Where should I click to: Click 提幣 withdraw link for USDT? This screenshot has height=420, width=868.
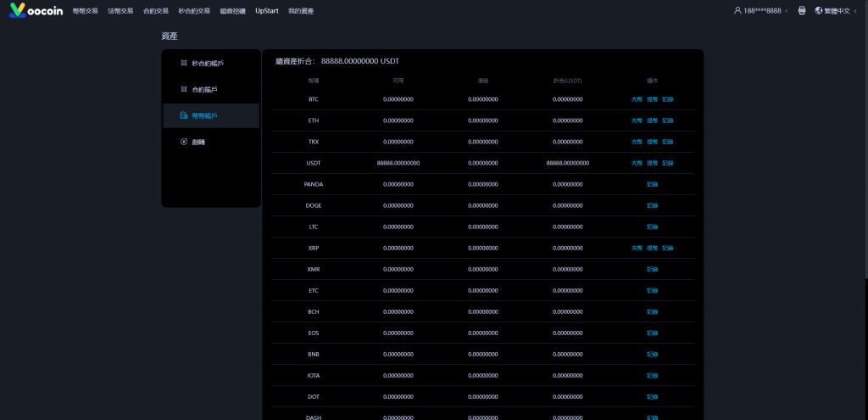pos(652,163)
